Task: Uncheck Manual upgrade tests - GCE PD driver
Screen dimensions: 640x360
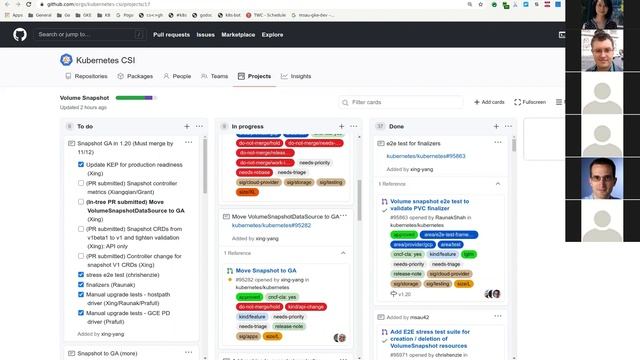Action: pos(81,313)
